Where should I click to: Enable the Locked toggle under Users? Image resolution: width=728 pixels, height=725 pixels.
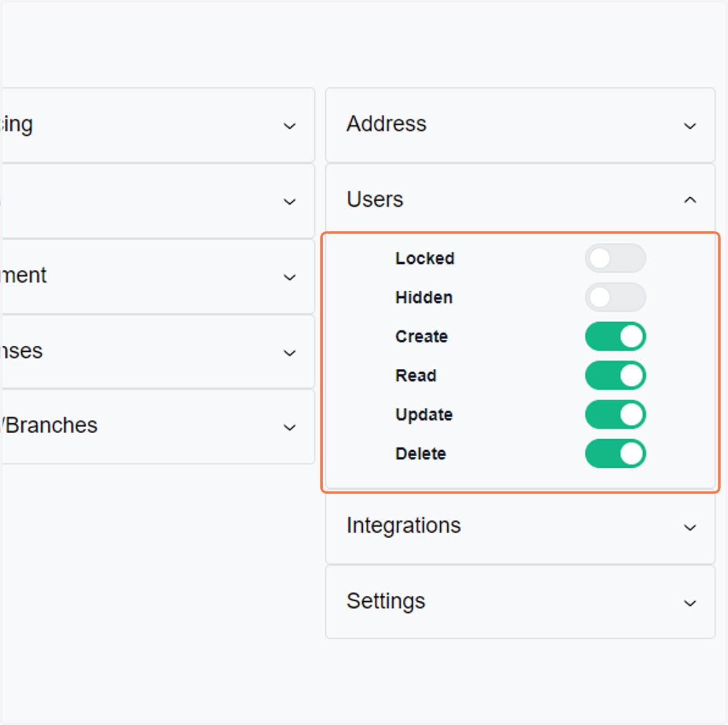[615, 258]
